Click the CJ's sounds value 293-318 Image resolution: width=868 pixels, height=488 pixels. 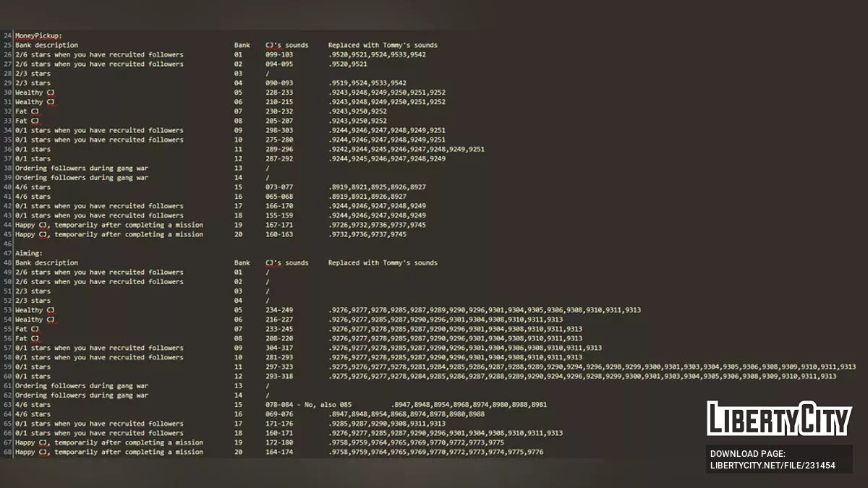click(x=279, y=377)
